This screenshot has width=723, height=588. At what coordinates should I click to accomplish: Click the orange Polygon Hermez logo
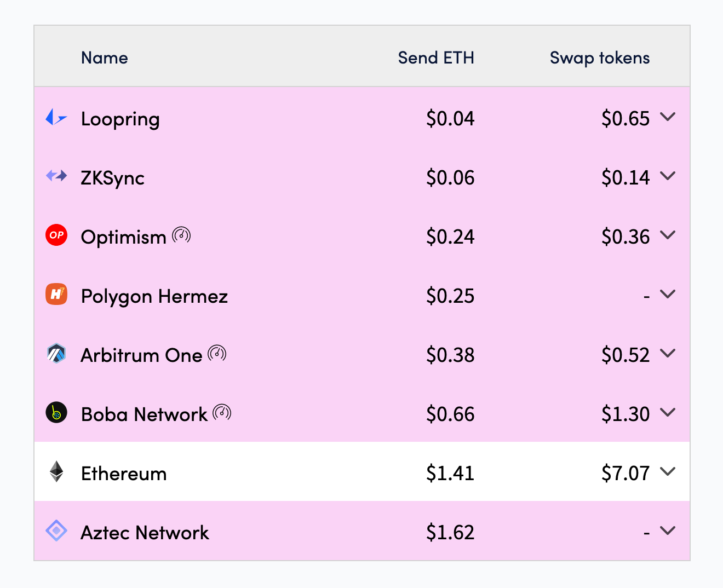[x=56, y=294]
